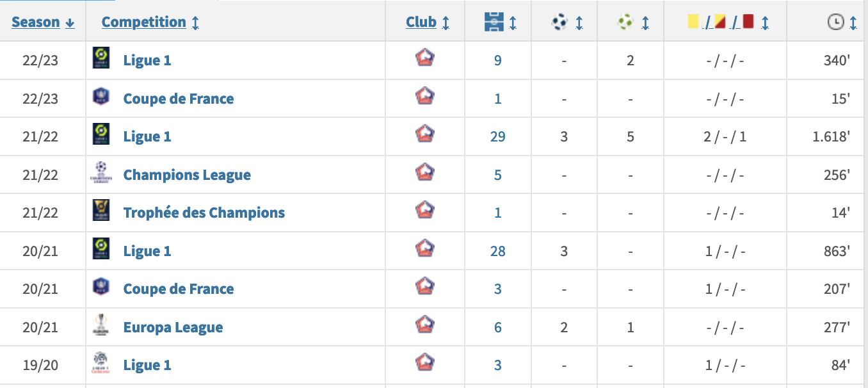Open the Europa League competition link
The width and height of the screenshot is (868, 388).
tap(173, 327)
